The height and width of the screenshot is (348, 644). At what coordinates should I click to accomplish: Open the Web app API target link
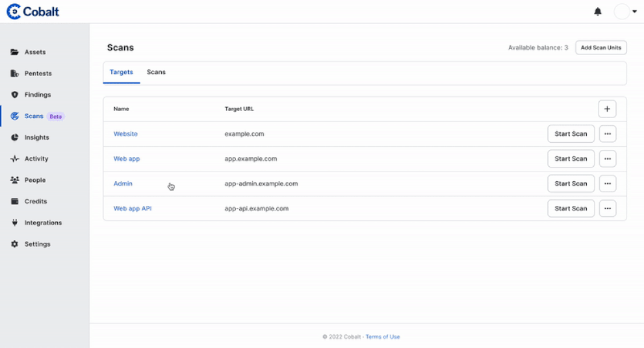pyautogui.click(x=133, y=208)
